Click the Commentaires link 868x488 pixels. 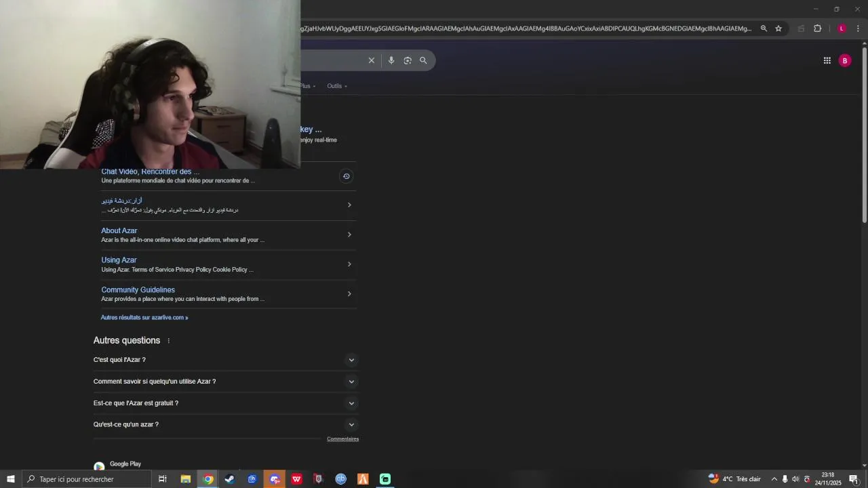[x=342, y=439]
